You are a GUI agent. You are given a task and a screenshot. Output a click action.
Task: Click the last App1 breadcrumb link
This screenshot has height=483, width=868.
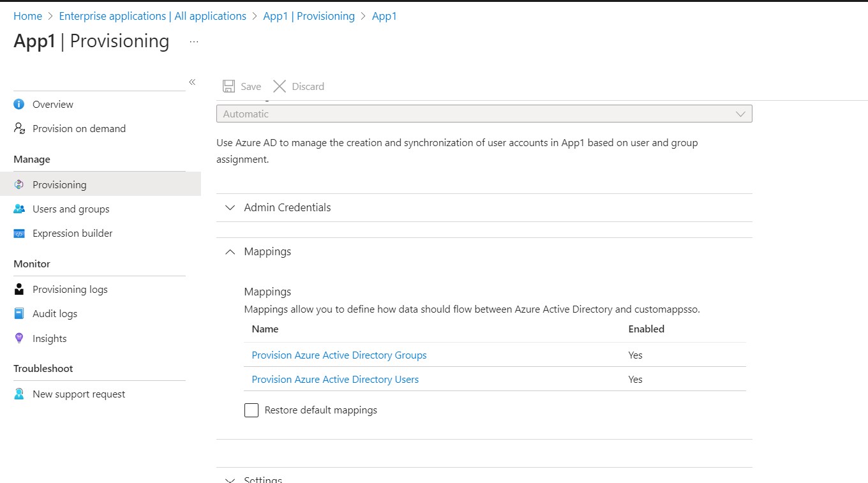click(x=384, y=16)
